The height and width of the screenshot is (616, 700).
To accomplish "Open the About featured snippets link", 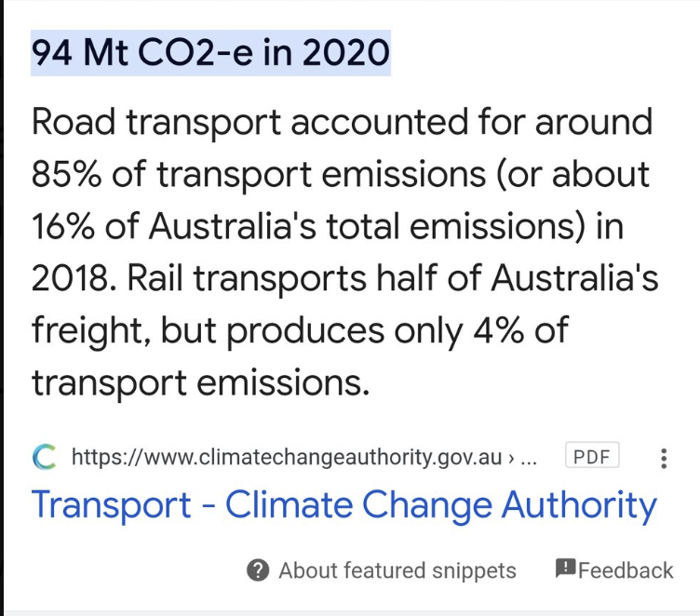I will (x=397, y=570).
